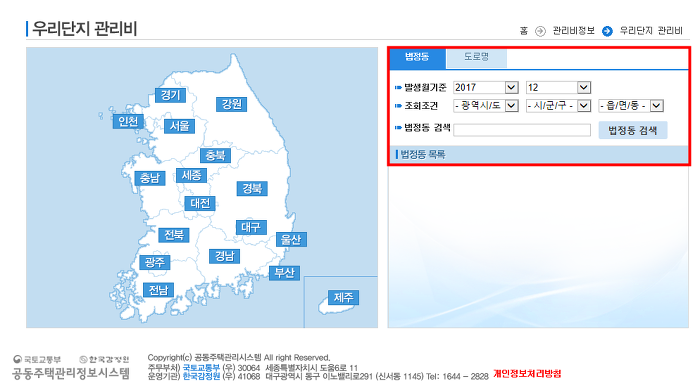Click the blue arrow breadcrumb icon
This screenshot has height=388, width=700.
[607, 31]
